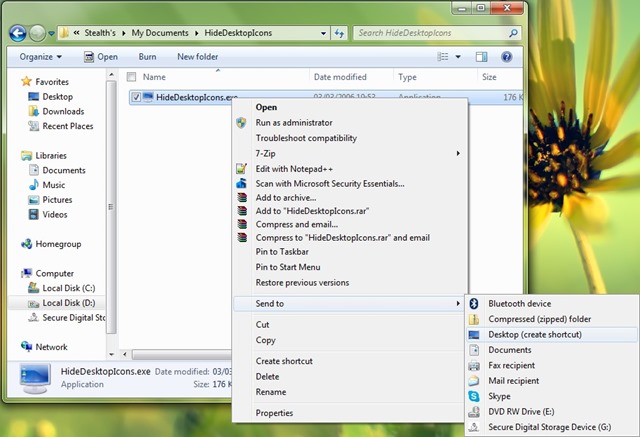Expand the address bar history dropdown
The height and width of the screenshot is (437, 640).
(x=323, y=33)
